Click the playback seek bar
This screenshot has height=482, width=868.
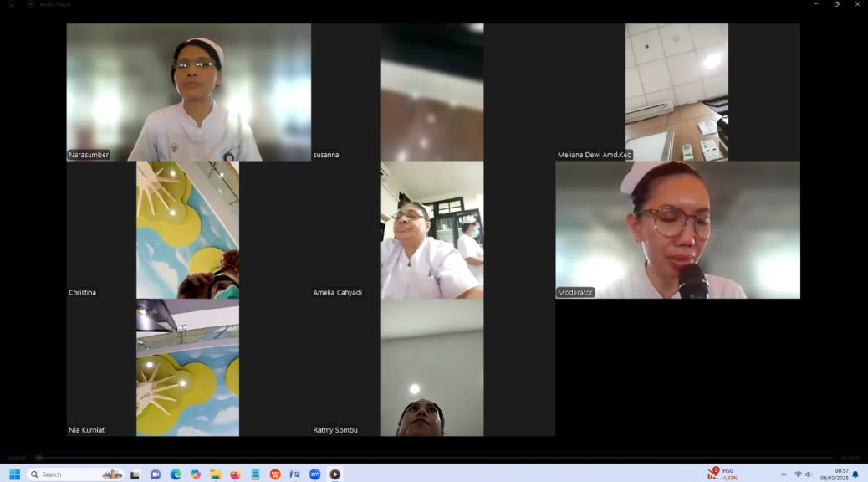pyautogui.click(x=435, y=458)
